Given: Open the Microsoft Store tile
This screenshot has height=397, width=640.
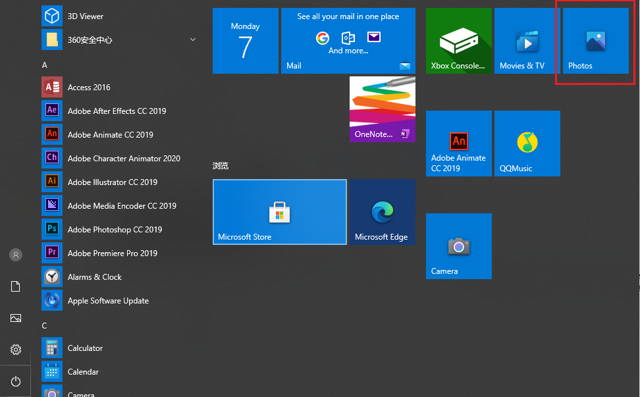Looking at the screenshot, I should (280, 212).
